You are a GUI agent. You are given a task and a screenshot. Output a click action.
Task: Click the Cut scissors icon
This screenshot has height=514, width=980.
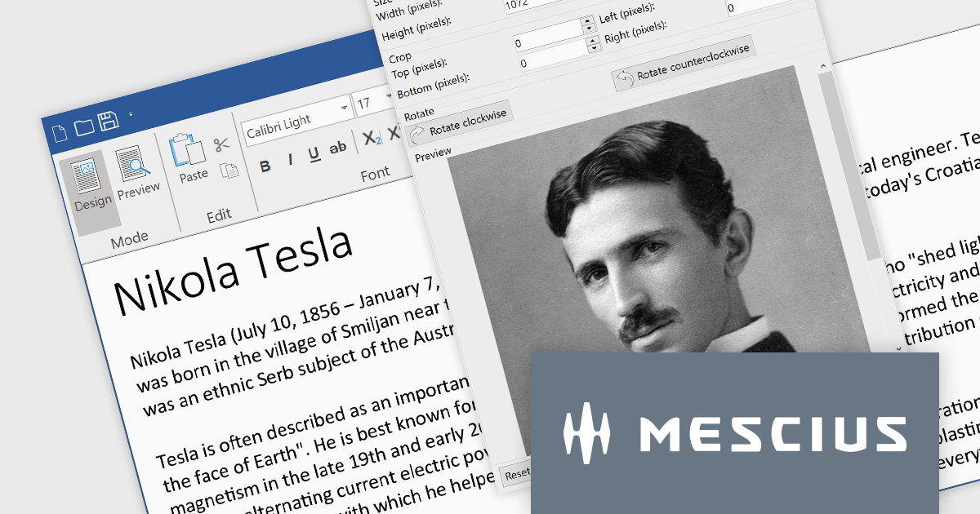pyautogui.click(x=222, y=145)
